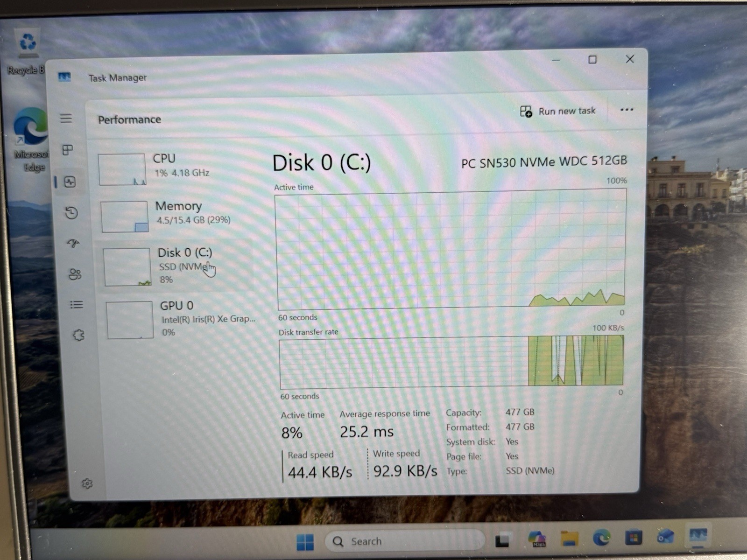
Task: Open the Startup apps page icon
Action: click(73, 243)
